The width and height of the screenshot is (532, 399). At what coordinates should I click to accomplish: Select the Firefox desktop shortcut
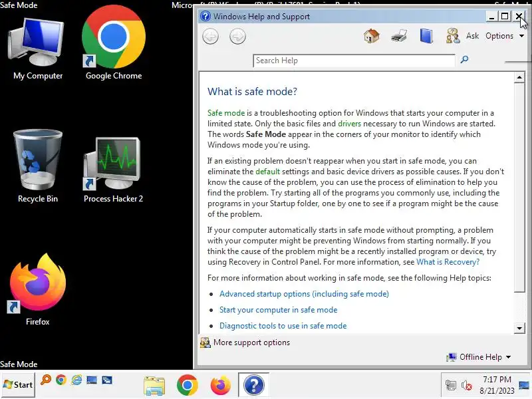click(38, 289)
